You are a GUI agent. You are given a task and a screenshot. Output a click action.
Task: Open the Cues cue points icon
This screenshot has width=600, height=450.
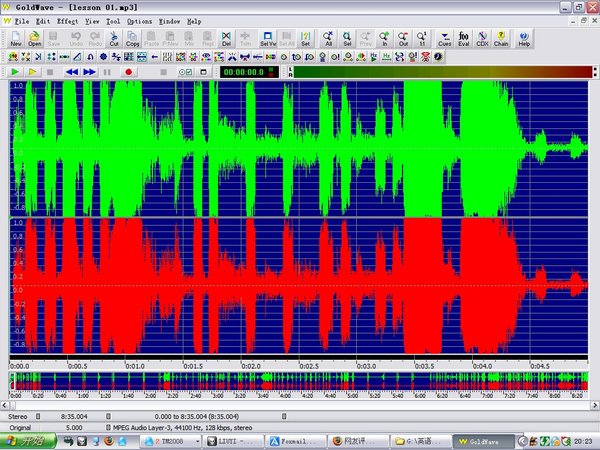pyautogui.click(x=445, y=39)
